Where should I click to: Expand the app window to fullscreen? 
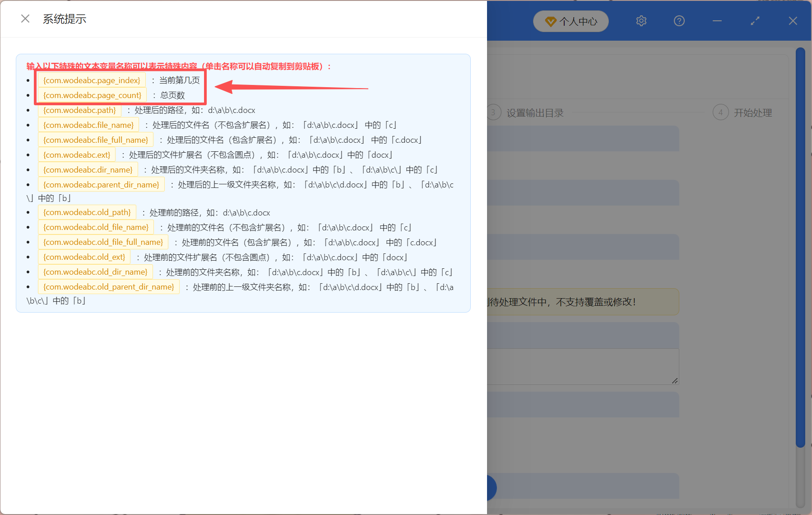(x=755, y=21)
